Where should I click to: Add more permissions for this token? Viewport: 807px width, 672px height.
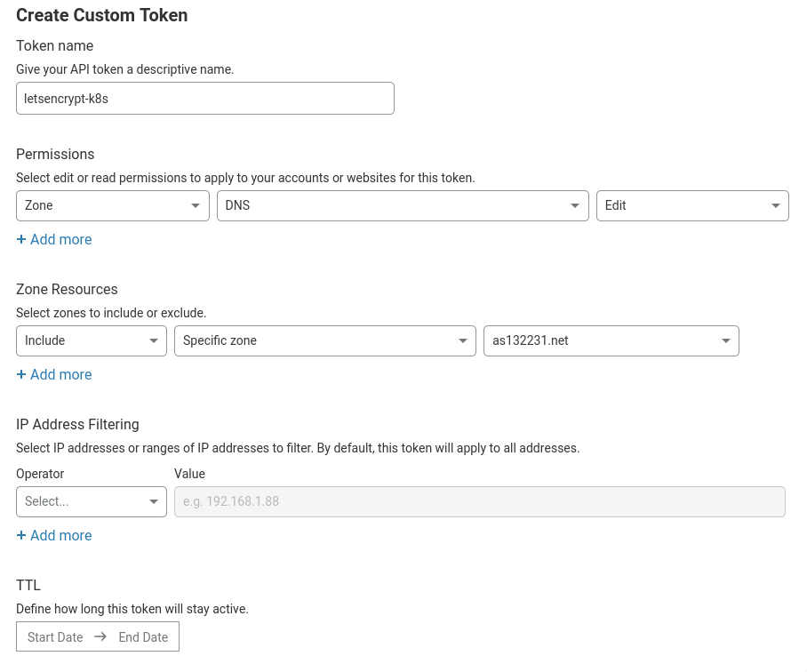(x=53, y=239)
